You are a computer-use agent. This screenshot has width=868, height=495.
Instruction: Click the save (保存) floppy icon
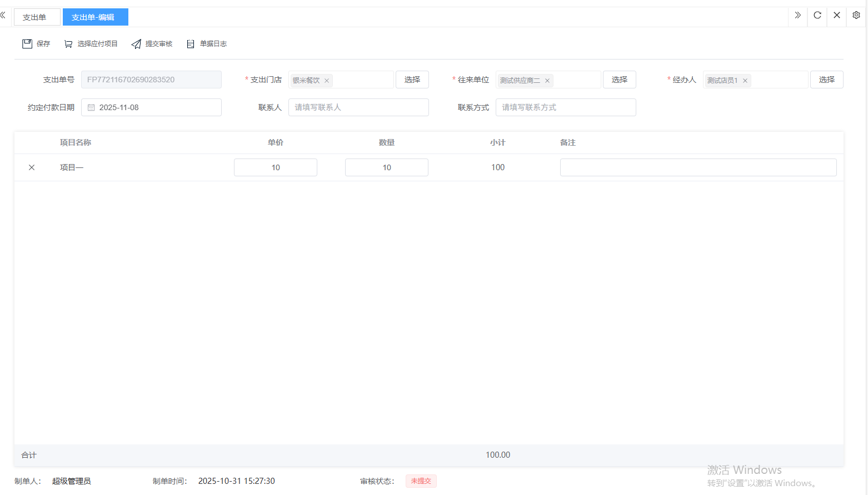click(27, 44)
